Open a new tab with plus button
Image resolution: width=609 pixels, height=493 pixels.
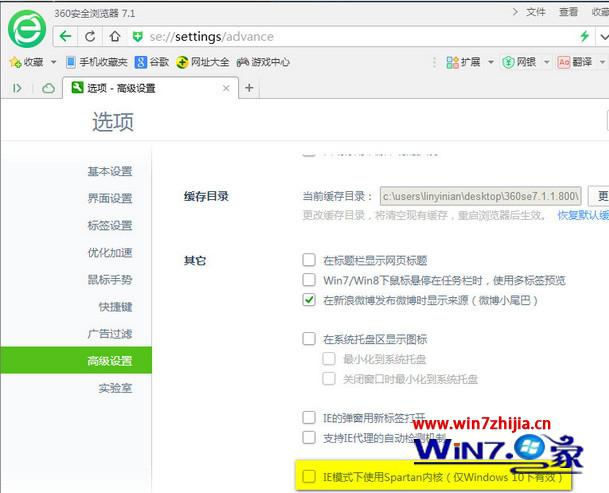249,88
